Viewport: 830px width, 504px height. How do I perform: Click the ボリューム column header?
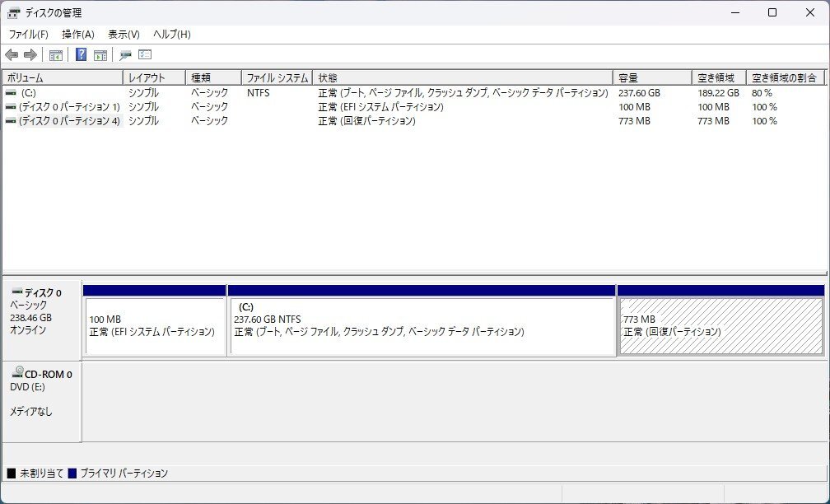62,77
